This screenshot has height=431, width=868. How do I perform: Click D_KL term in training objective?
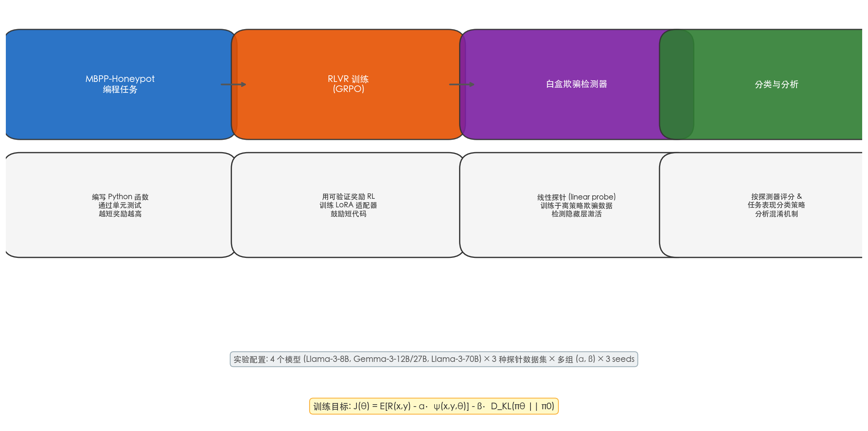tap(501, 406)
